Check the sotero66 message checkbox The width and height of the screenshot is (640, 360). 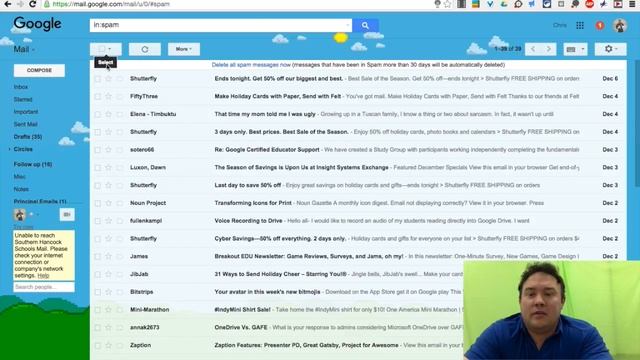coord(98,150)
